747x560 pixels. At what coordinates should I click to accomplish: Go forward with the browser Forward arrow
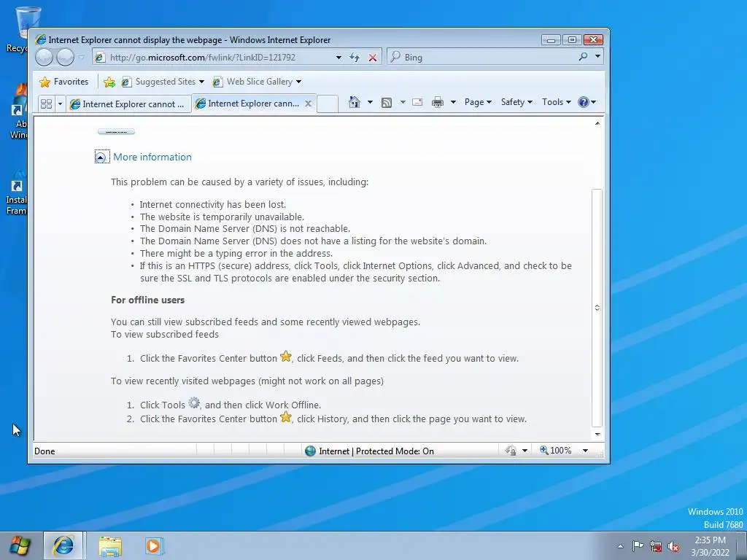point(65,57)
